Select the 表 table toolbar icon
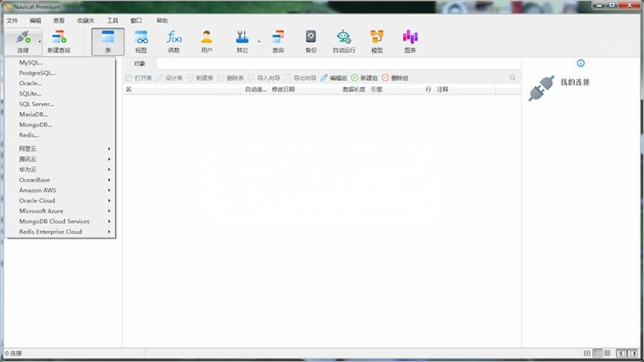 [x=107, y=41]
